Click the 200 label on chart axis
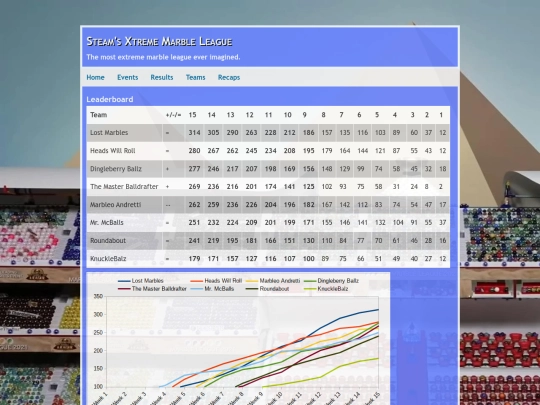The image size is (540, 405). point(98,351)
